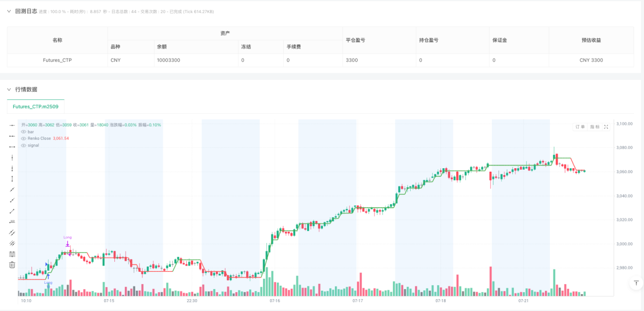Click the trash icon to delete drawings

12,265
